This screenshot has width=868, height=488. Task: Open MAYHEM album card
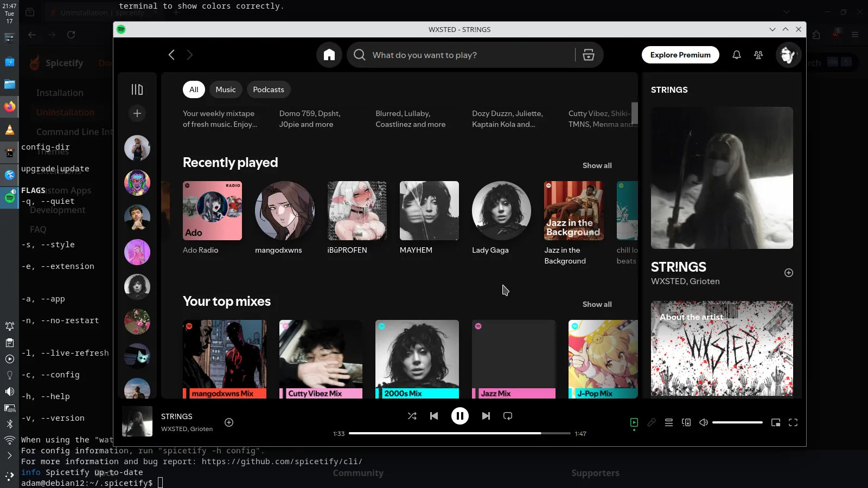pos(429,217)
